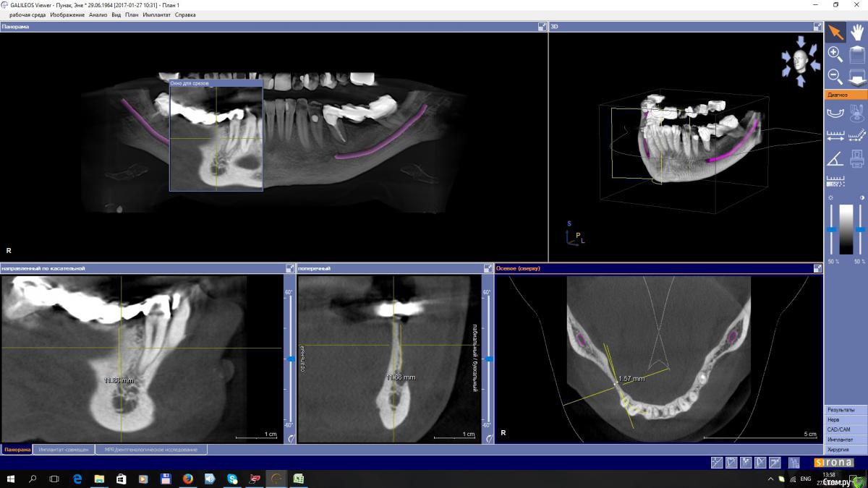
Task: Maximize the Осевое (сверху) axial pane
Action: pyautogui.click(x=817, y=268)
